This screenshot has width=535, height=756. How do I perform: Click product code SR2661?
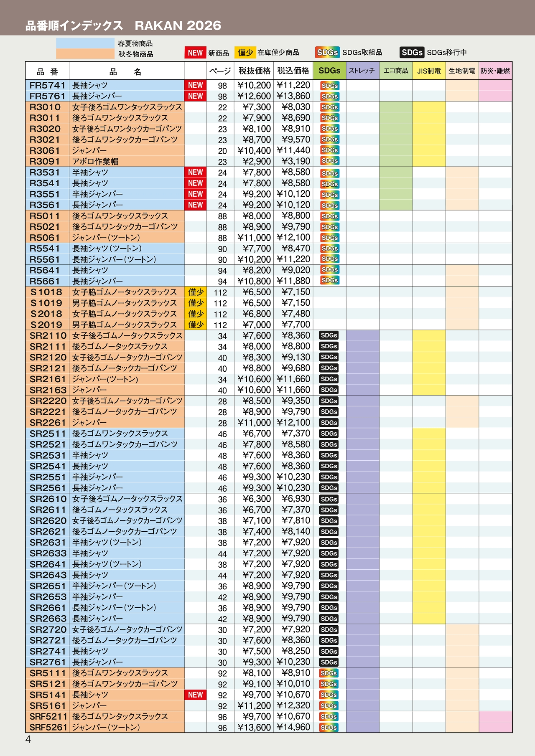pos(48,608)
